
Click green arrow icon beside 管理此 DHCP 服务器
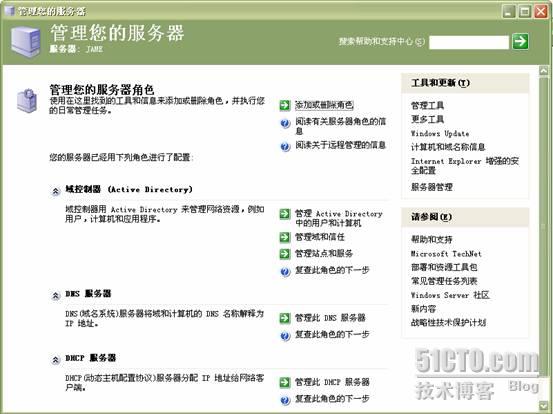[x=285, y=383]
